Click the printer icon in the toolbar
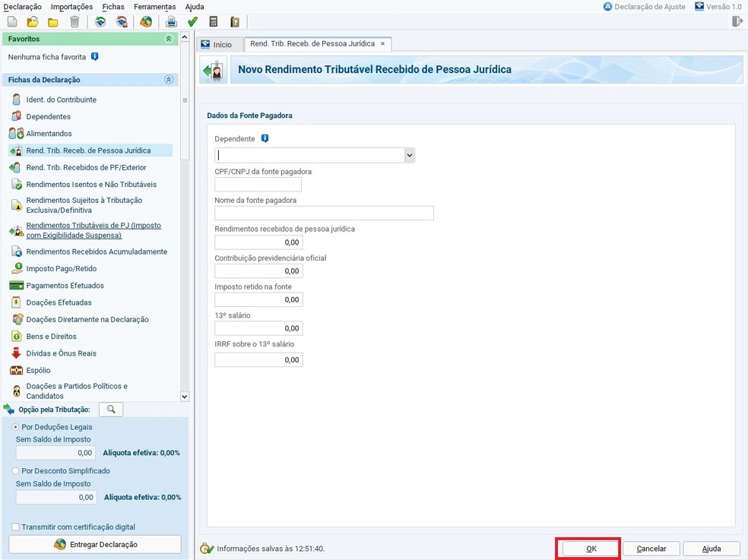This screenshot has height=560, width=748. click(171, 22)
